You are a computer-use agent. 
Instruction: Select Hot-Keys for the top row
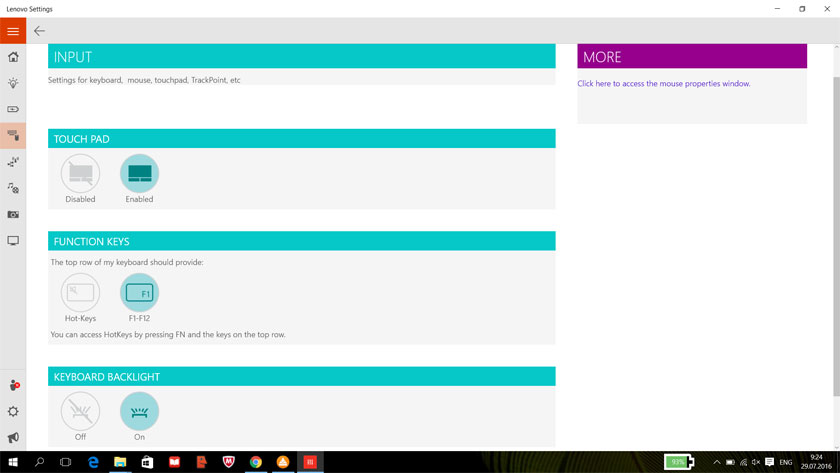[x=80, y=292]
